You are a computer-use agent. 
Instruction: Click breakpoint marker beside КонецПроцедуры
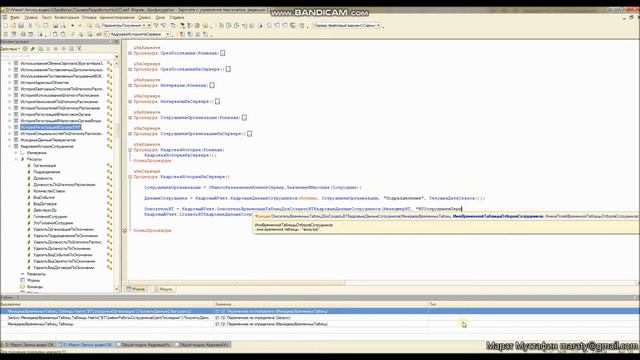pyautogui.click(x=125, y=231)
